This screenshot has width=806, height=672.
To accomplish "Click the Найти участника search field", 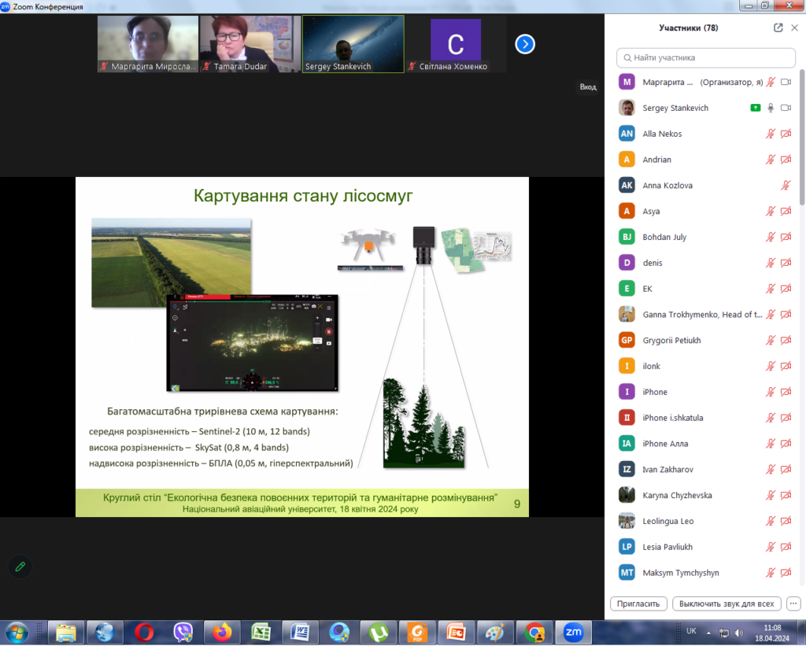I will coord(706,57).
